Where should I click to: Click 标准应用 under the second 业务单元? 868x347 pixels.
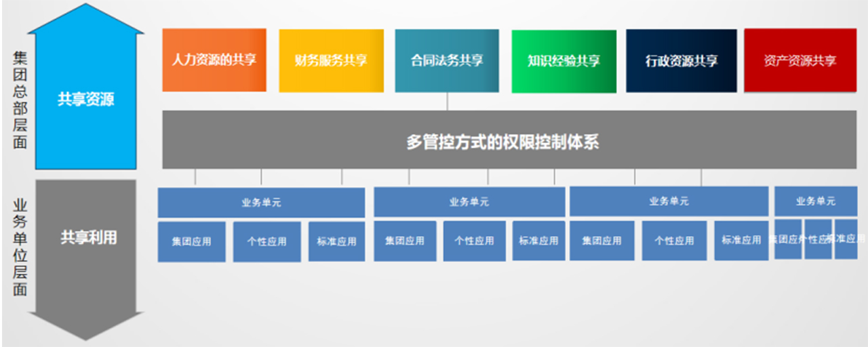point(538,241)
